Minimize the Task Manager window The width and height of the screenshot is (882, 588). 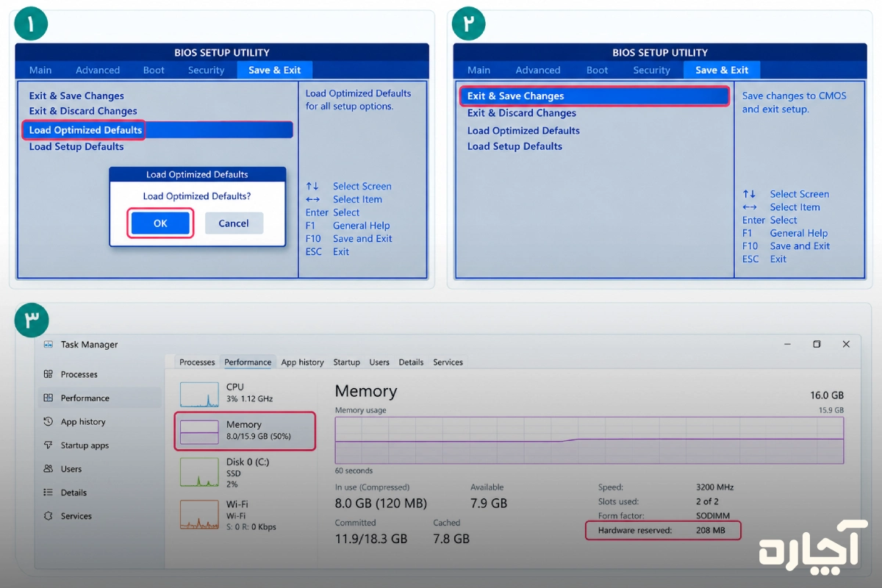pyautogui.click(x=787, y=344)
